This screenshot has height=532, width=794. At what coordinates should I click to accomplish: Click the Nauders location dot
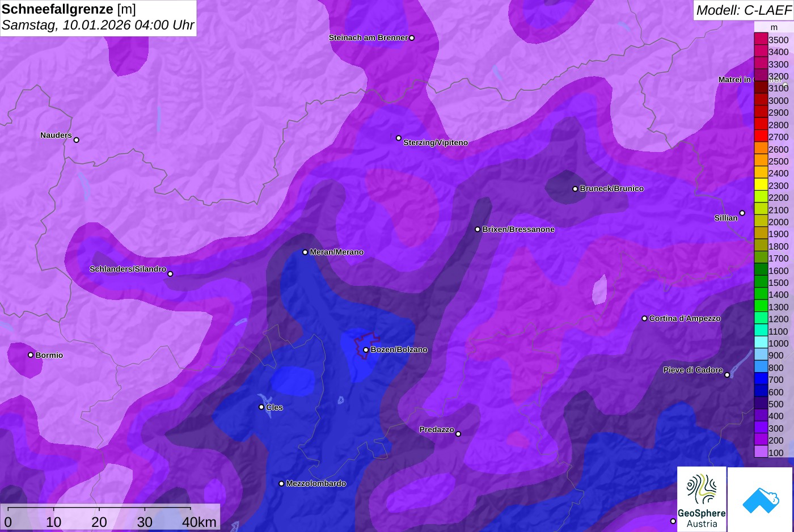coord(77,140)
